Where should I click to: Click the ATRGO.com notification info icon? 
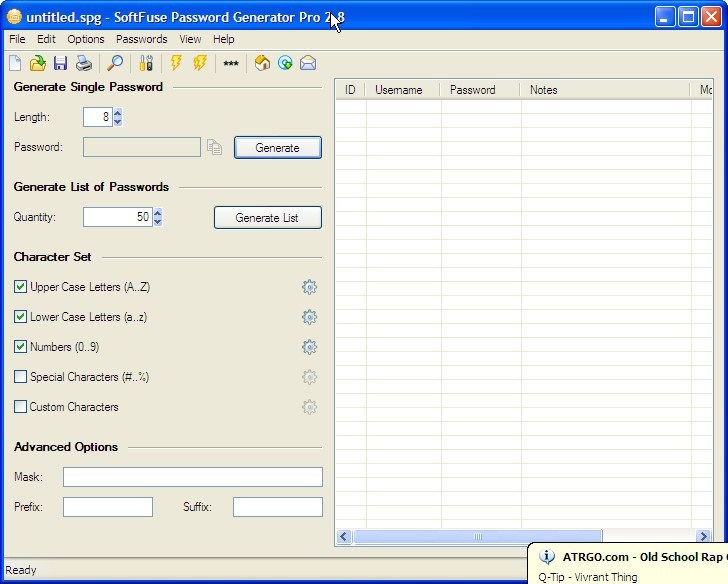coord(546,556)
